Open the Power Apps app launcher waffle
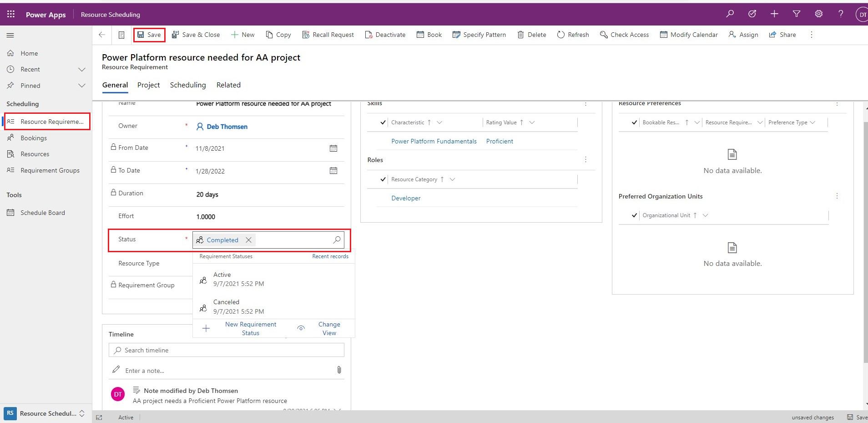 (x=11, y=14)
